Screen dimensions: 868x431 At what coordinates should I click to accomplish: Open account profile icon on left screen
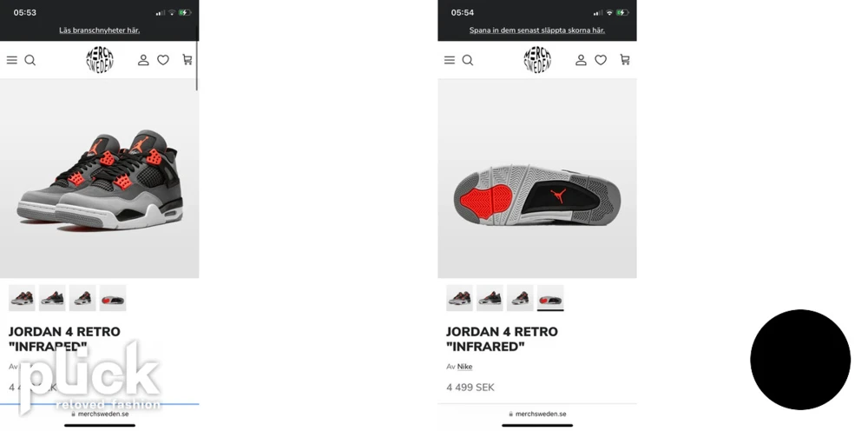[143, 60]
